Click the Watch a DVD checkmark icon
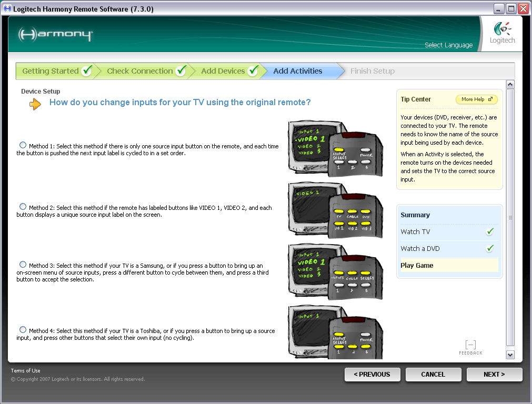The image size is (532, 404). tap(490, 248)
